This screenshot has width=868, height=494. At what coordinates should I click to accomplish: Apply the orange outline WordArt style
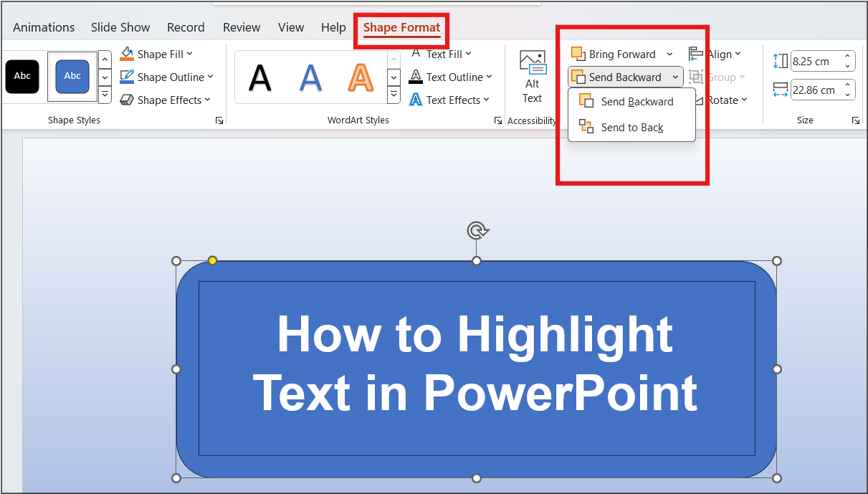tap(361, 77)
